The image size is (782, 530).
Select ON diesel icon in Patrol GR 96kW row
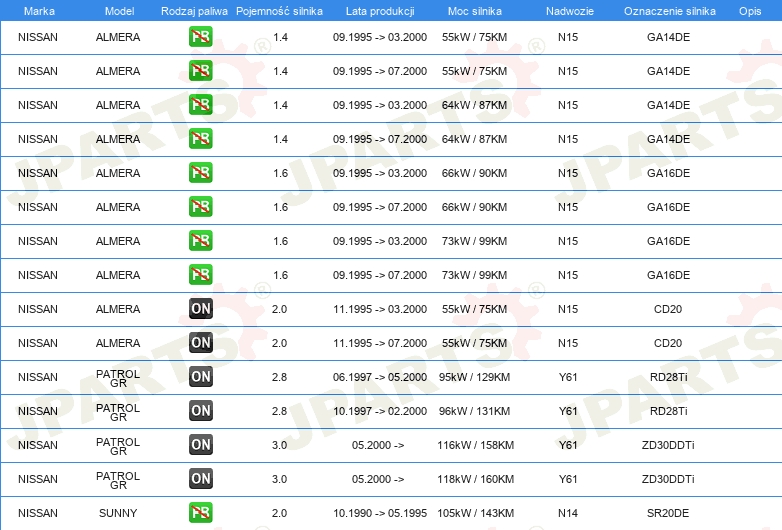coord(200,410)
